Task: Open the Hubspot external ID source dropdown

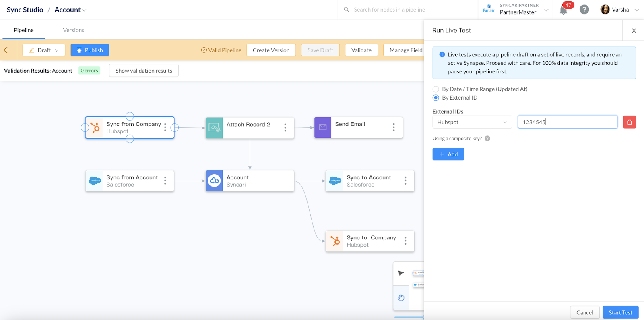Action: [x=472, y=122]
